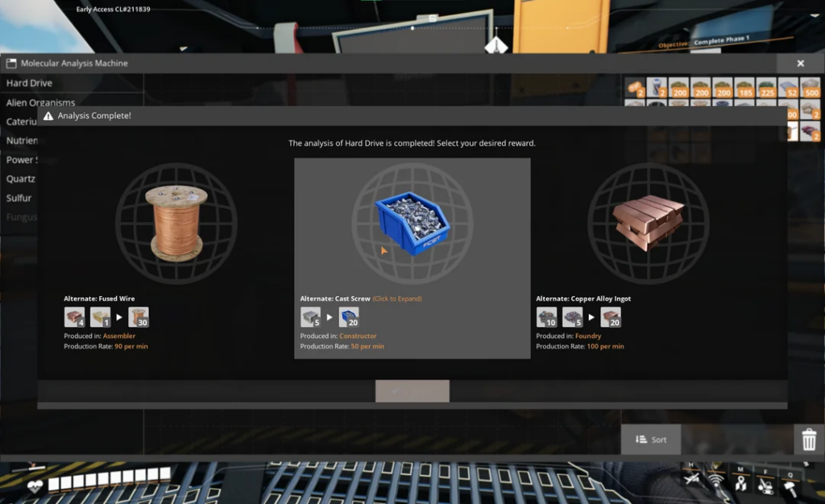Screen dimensions: 825x504
Task: Click the map M hotkey icon
Action: (x=741, y=482)
